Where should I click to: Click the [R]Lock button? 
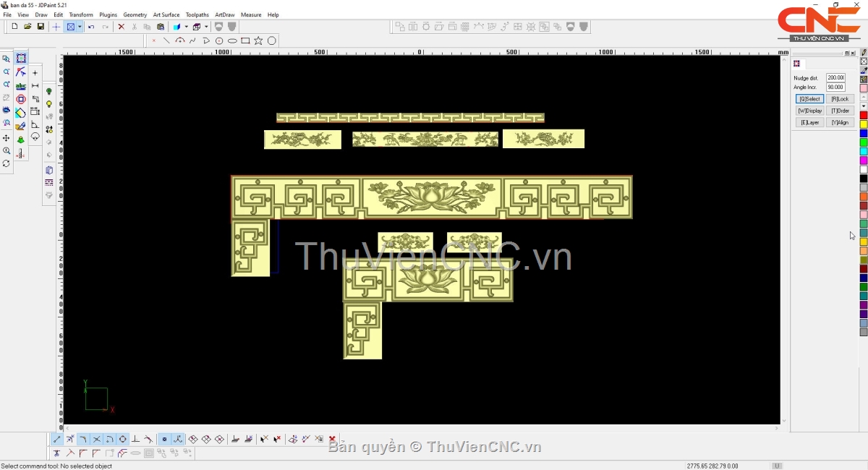tap(840, 99)
